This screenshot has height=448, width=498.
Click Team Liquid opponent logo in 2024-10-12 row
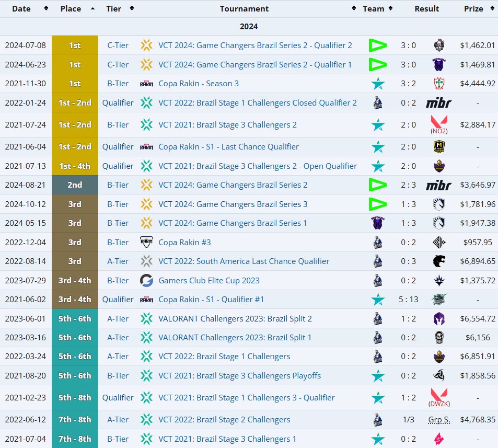439,204
